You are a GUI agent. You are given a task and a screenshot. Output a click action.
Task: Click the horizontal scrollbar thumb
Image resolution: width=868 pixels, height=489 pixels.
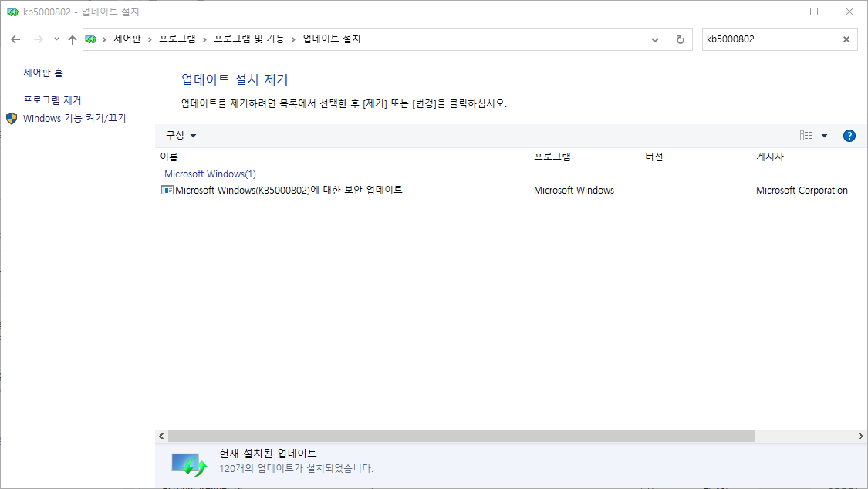461,437
